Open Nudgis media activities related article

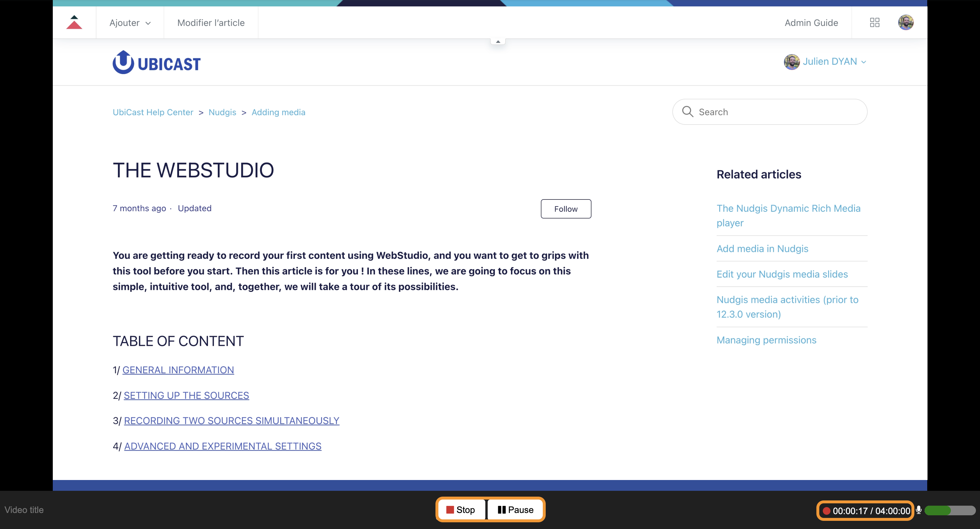[x=787, y=307]
